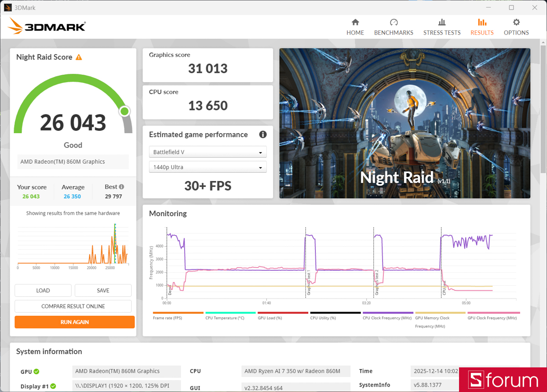
Task: Switch to the BENCHMARKS tab
Action: tap(393, 26)
